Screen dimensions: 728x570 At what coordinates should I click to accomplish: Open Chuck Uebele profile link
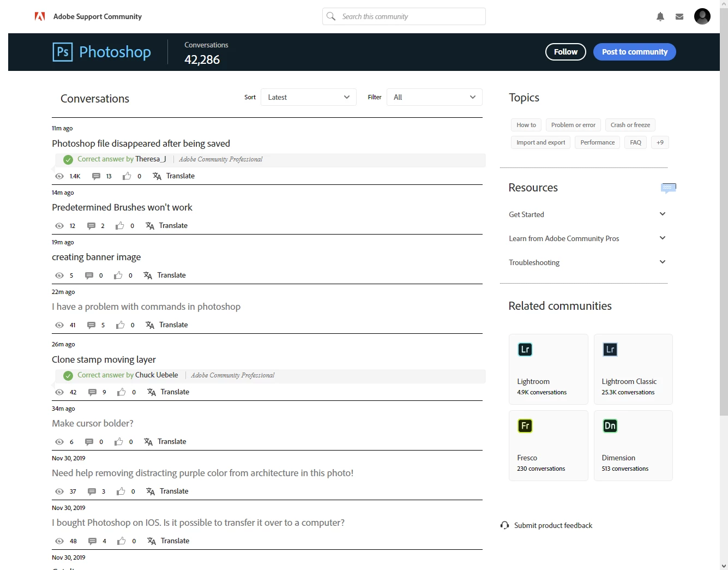[x=157, y=375]
